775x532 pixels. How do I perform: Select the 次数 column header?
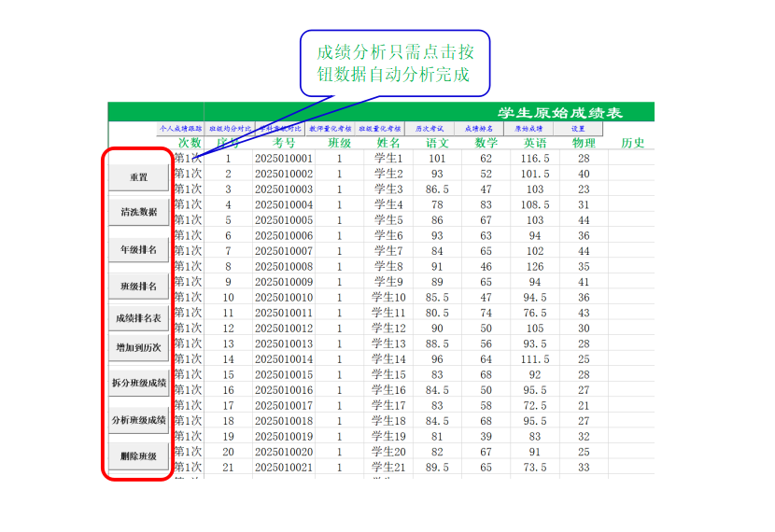pos(190,143)
